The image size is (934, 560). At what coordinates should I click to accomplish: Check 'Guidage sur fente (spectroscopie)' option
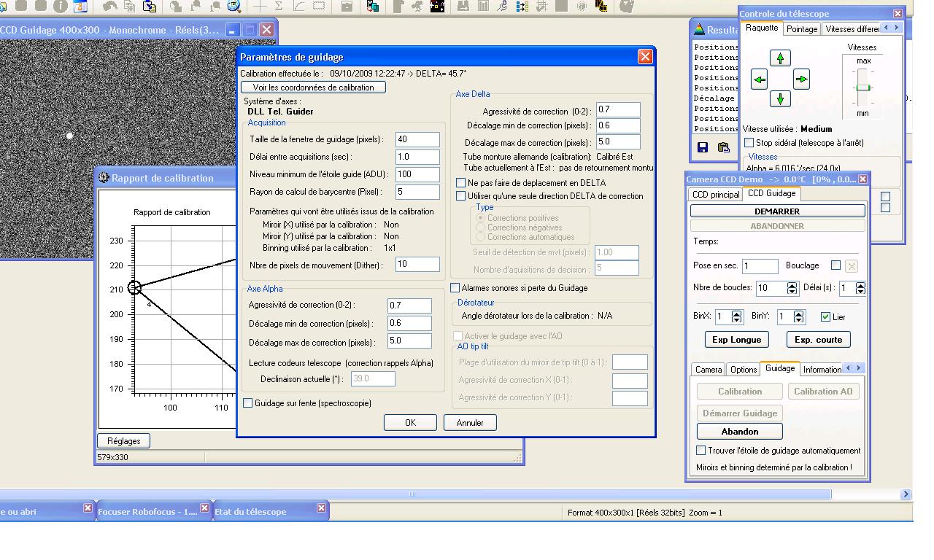pyautogui.click(x=248, y=403)
